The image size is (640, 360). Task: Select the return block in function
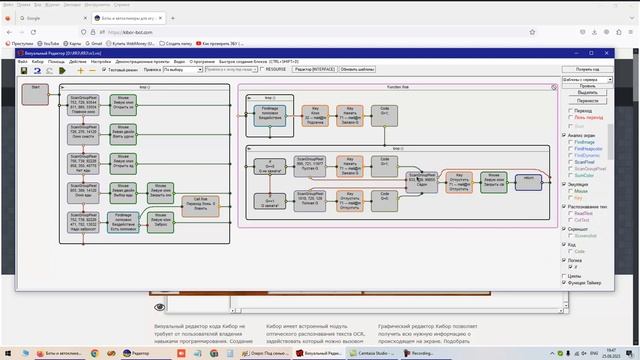(x=528, y=182)
